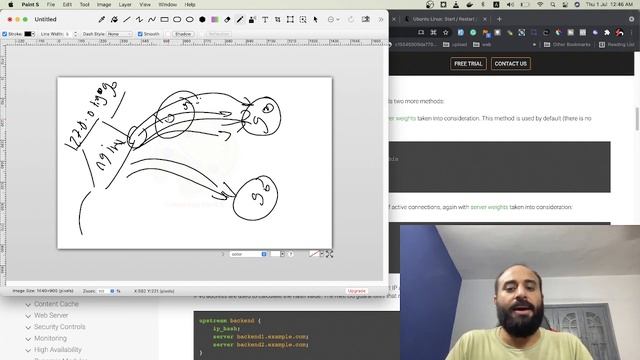Select the rectangular selection tool
Image resolution: width=640 pixels, height=360 pixels.
(x=290, y=19)
